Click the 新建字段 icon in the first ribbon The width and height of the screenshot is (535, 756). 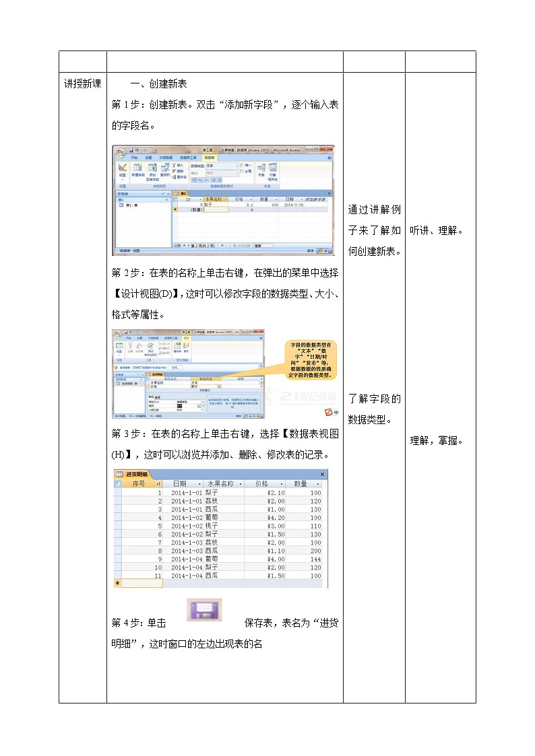[x=138, y=168]
